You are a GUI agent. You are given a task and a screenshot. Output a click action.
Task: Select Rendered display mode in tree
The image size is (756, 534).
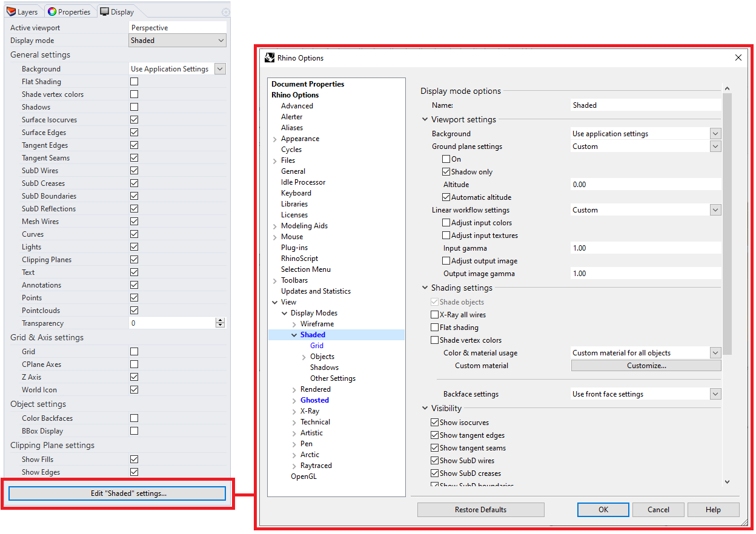(316, 389)
